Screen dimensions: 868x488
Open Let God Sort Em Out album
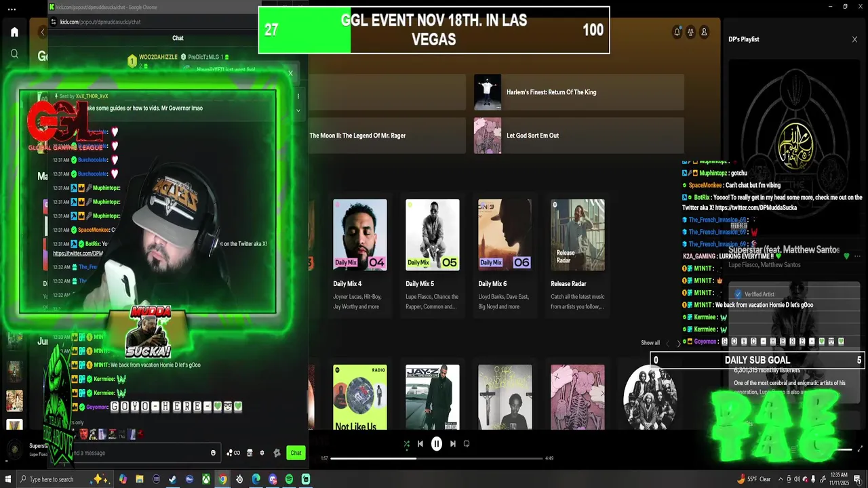[578, 136]
